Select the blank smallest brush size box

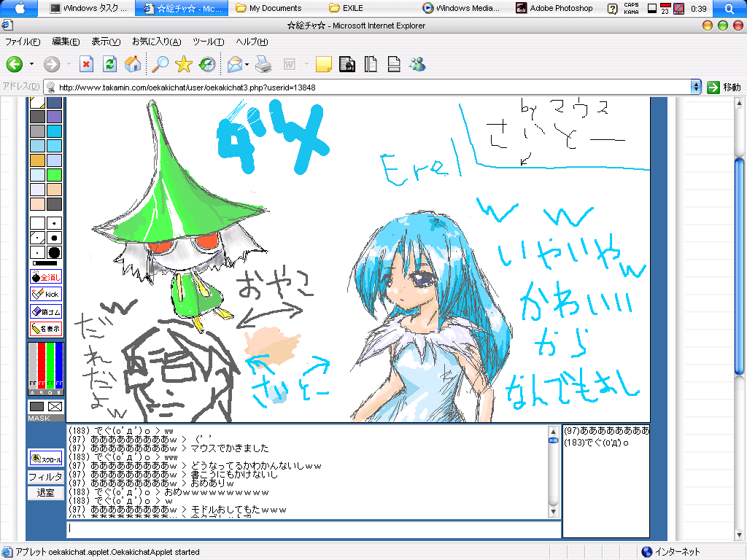point(38,223)
